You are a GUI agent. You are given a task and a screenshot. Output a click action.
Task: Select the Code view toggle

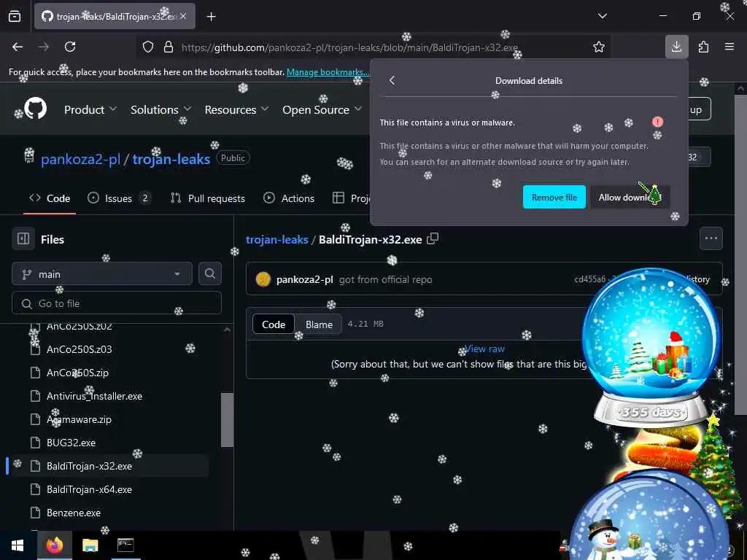click(274, 324)
